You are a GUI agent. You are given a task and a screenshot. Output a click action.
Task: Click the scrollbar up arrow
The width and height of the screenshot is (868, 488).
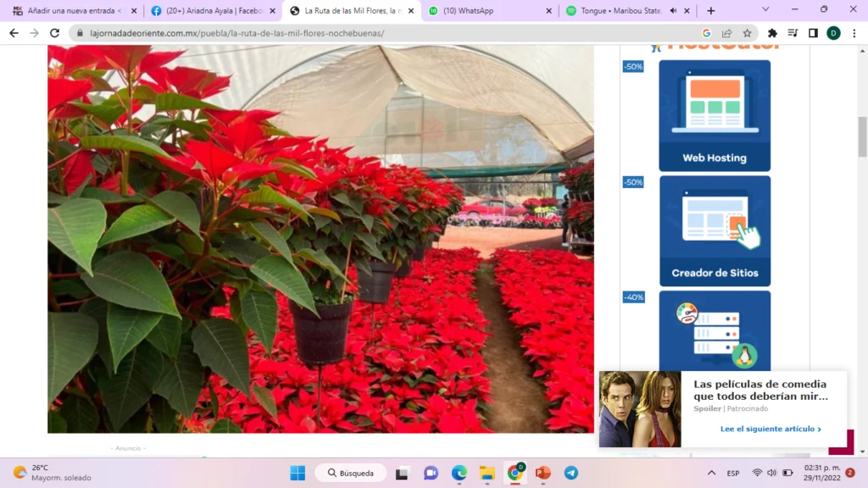[862, 50]
